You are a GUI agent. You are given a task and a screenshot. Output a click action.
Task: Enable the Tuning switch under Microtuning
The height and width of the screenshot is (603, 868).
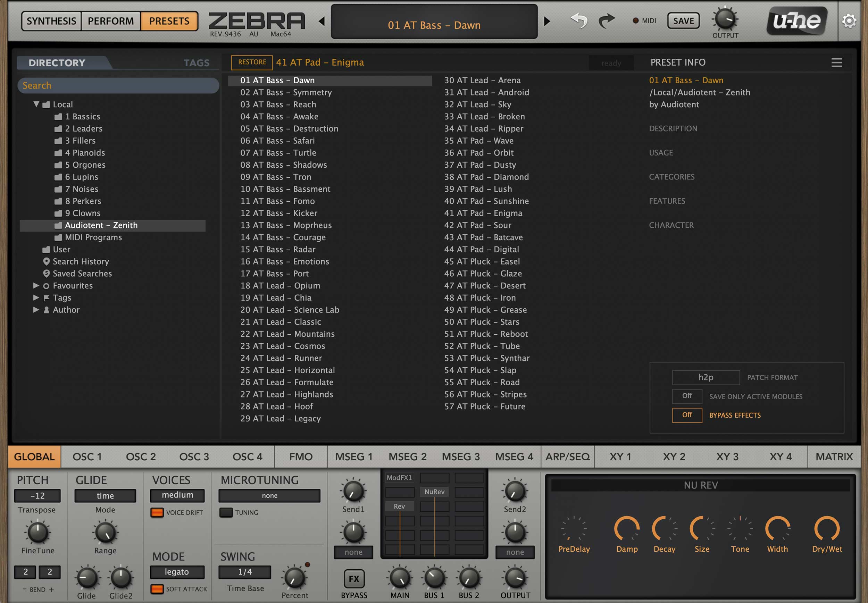226,512
